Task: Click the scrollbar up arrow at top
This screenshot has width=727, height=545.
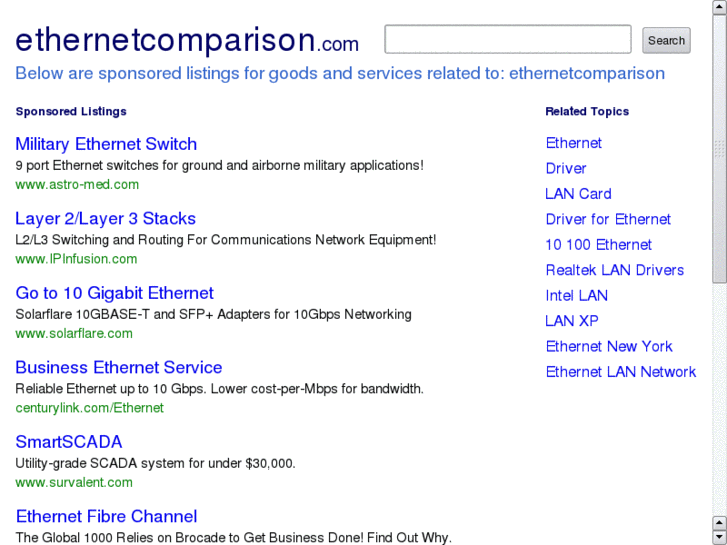Action: [719, 7]
